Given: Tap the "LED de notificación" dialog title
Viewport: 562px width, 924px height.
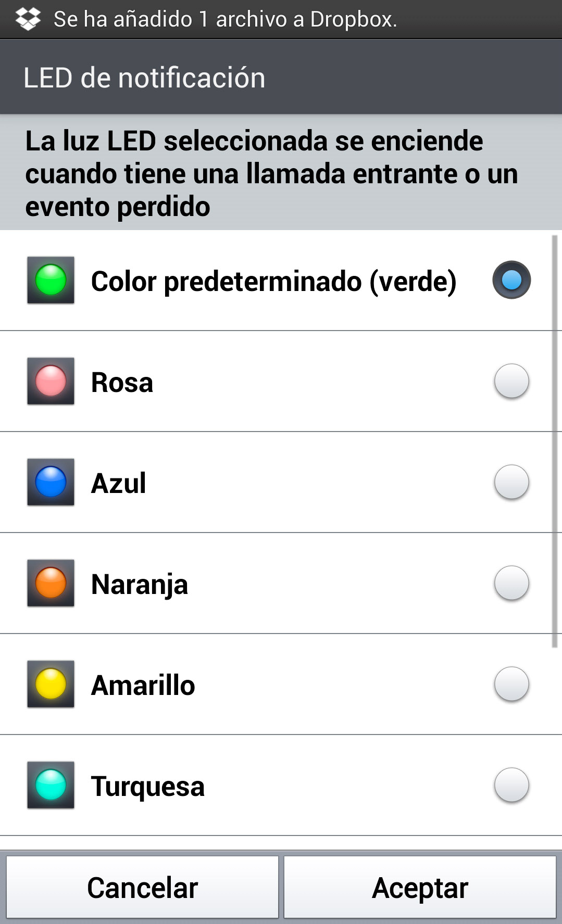Looking at the screenshot, I should pos(144,78).
